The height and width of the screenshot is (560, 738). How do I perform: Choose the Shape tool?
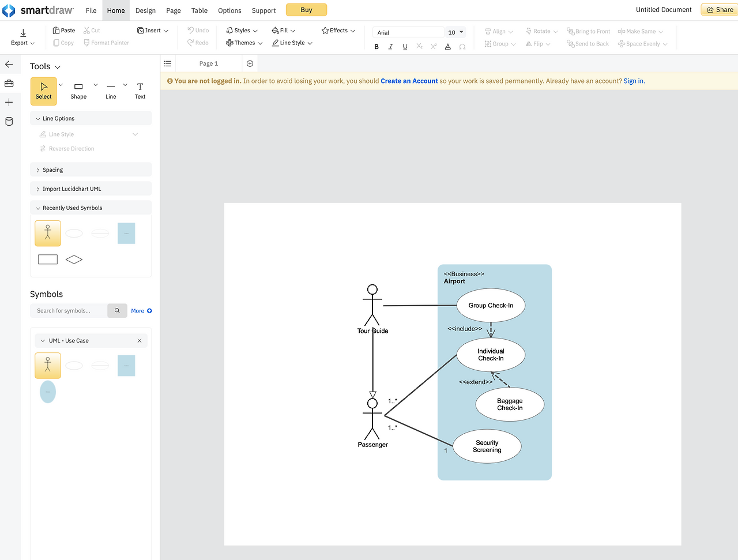pyautogui.click(x=78, y=91)
